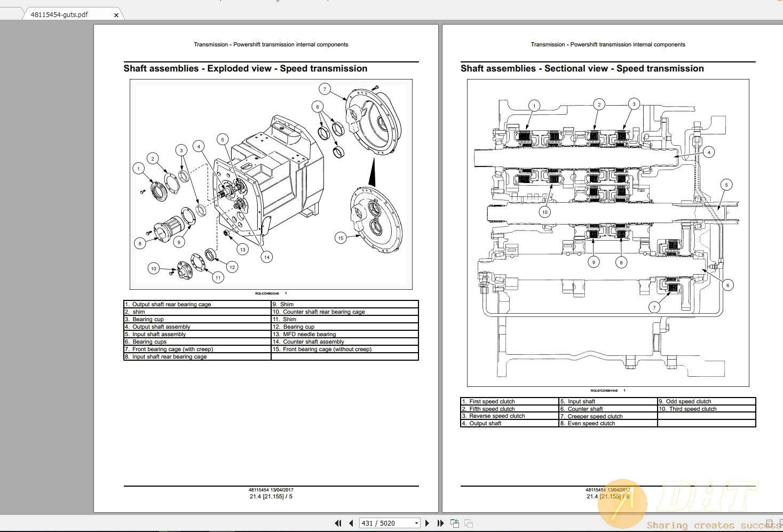Advance to the next page

[427, 523]
